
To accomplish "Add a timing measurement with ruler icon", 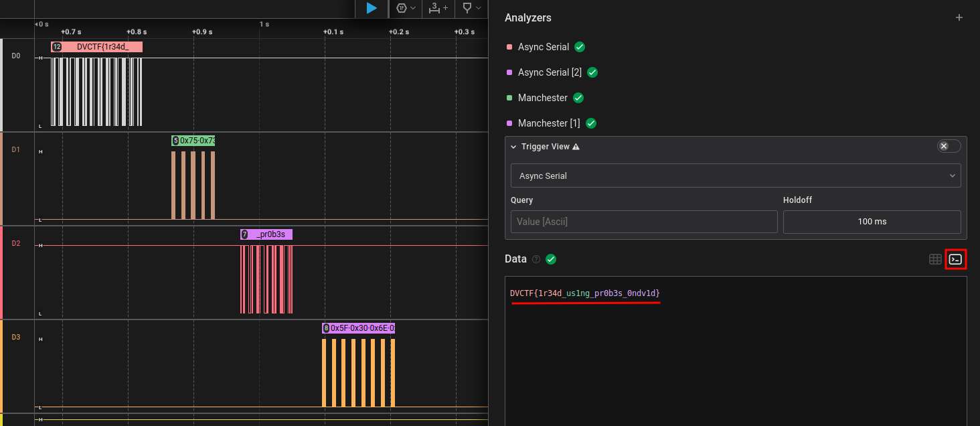I will [x=438, y=8].
